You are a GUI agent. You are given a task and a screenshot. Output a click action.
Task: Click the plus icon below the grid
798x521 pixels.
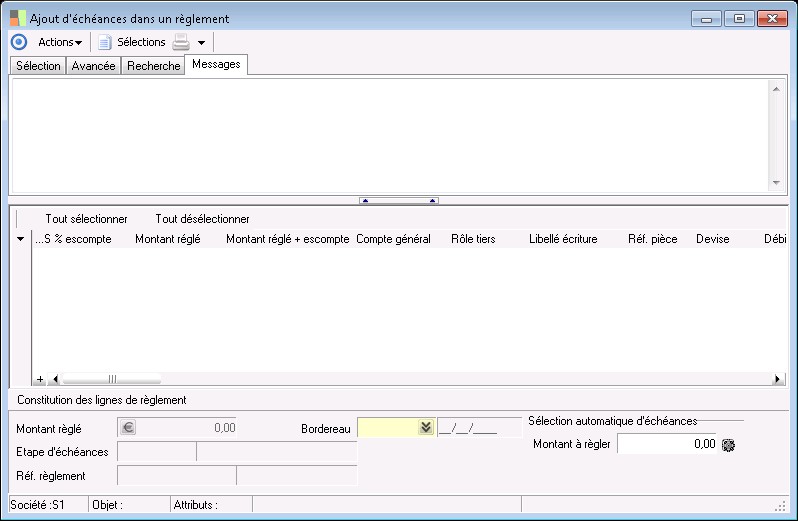40,380
